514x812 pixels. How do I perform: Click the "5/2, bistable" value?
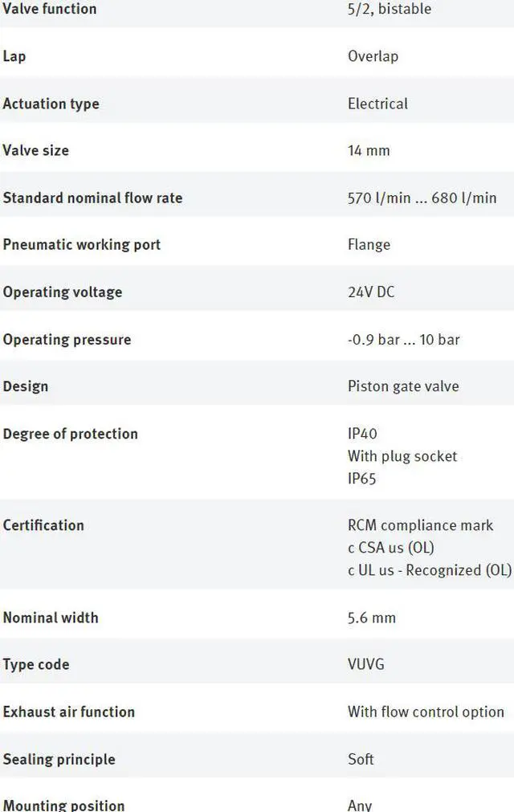pyautogui.click(x=389, y=9)
